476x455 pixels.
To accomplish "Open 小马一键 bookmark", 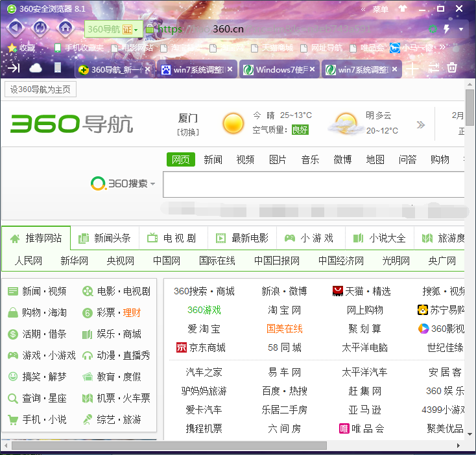I will (x=411, y=48).
